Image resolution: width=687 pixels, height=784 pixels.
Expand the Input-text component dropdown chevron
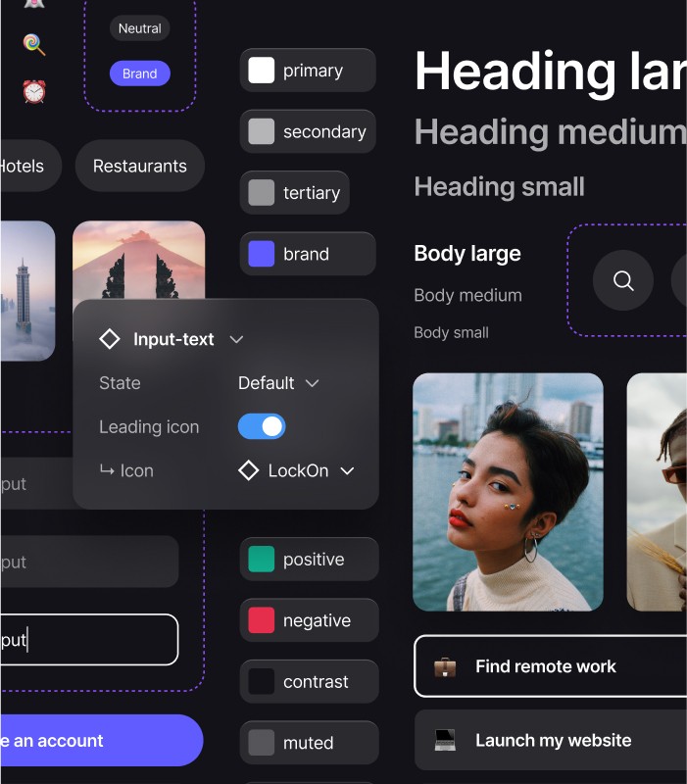coord(236,339)
